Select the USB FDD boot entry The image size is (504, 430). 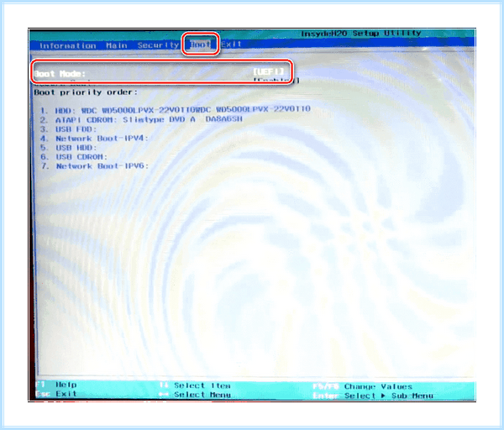coord(68,129)
